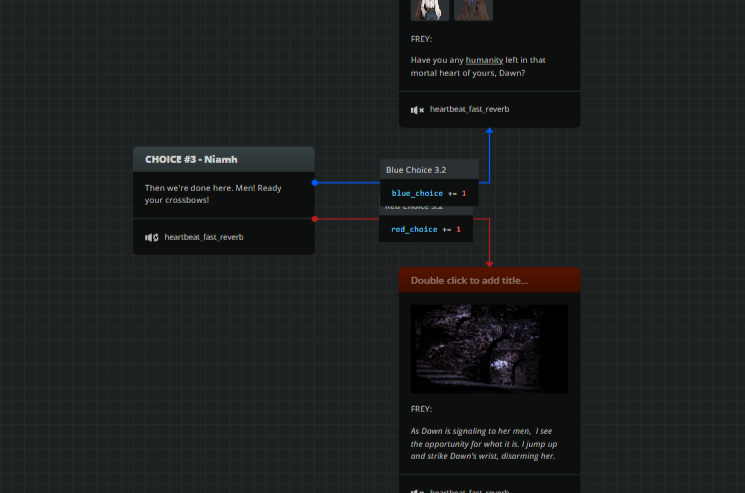
Task: Click the right character portrait in top node
Action: [473, 9]
